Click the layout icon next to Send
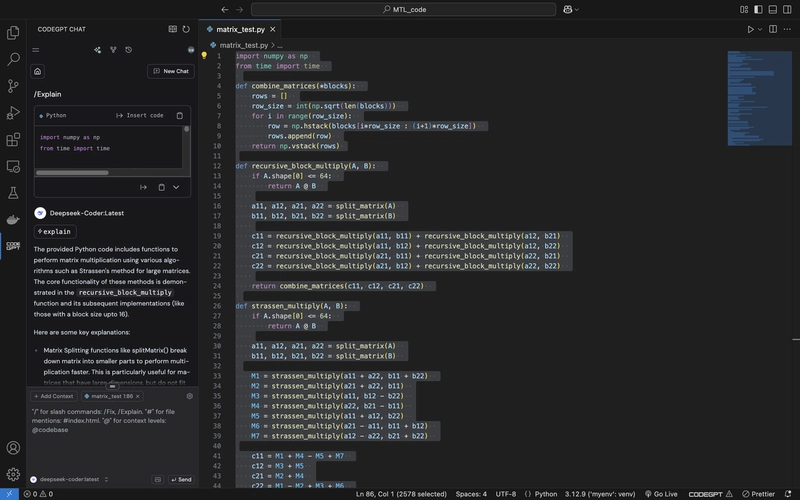Image resolution: width=800 pixels, height=500 pixels. coord(158,480)
